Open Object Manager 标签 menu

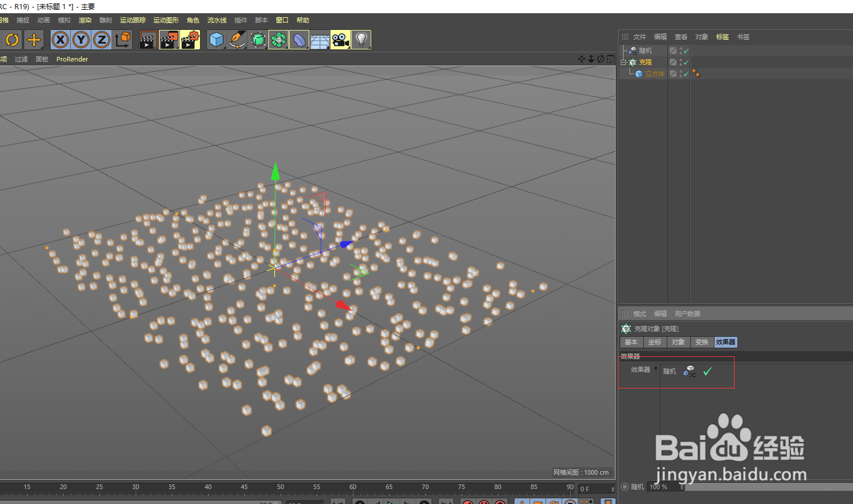pyautogui.click(x=723, y=37)
